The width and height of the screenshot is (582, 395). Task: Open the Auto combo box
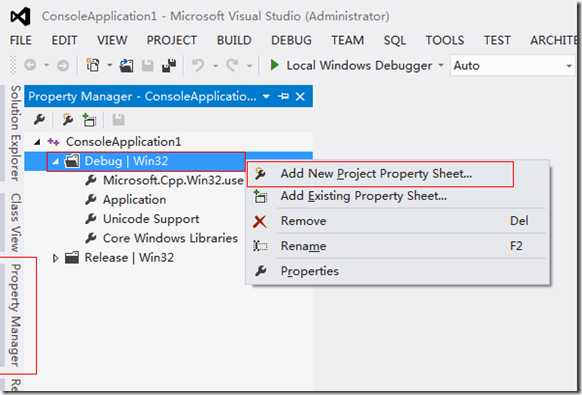tap(513, 66)
